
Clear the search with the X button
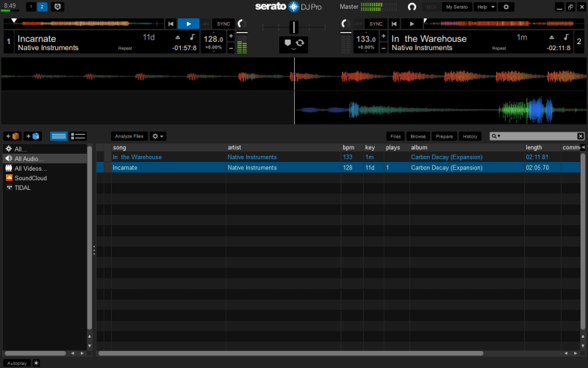tap(580, 136)
